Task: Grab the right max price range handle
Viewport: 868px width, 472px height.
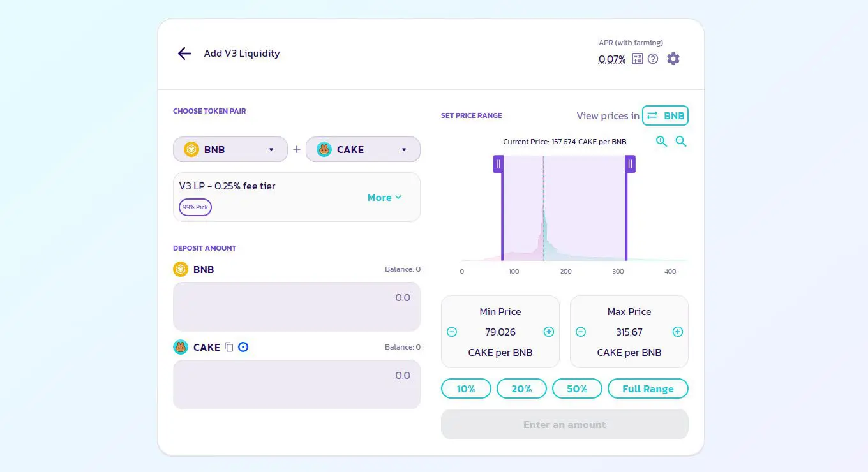Action: [630, 165]
